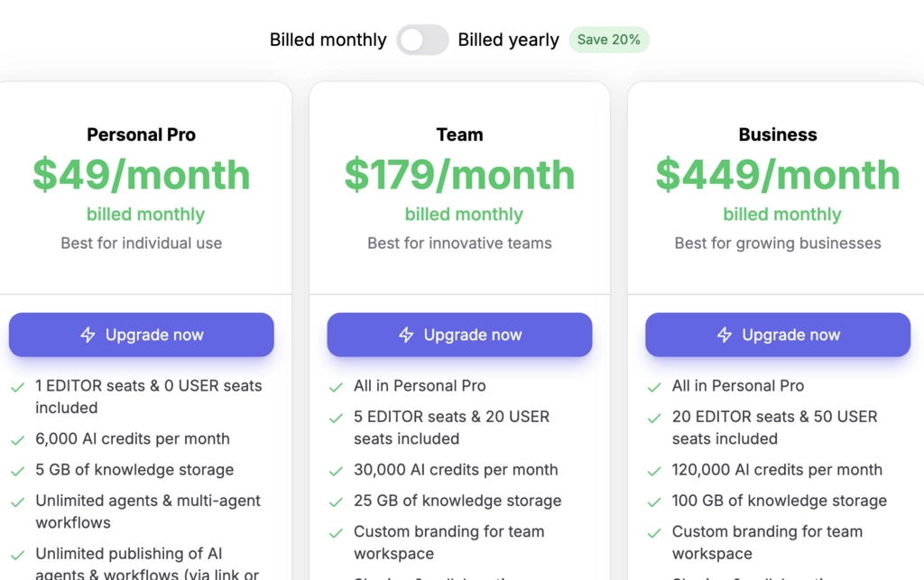Click checkmark beside 6,000 AI credits
The width and height of the screenshot is (924, 580).
tap(18, 440)
